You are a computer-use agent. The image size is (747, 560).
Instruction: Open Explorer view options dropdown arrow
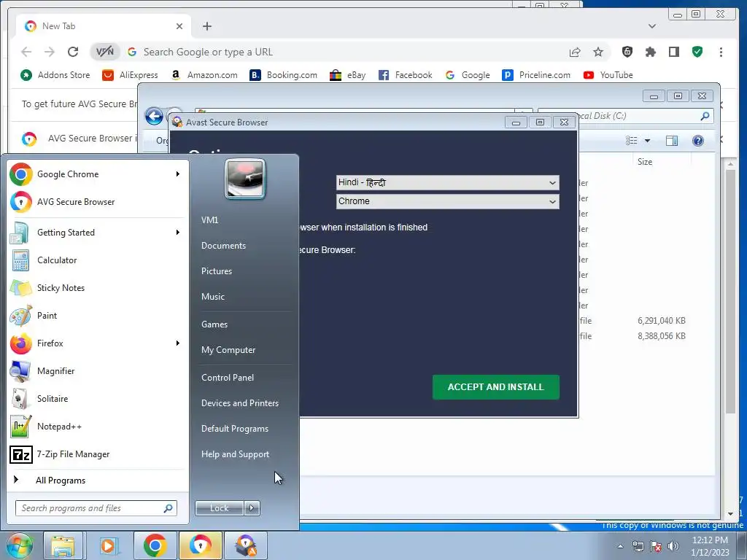tap(648, 141)
